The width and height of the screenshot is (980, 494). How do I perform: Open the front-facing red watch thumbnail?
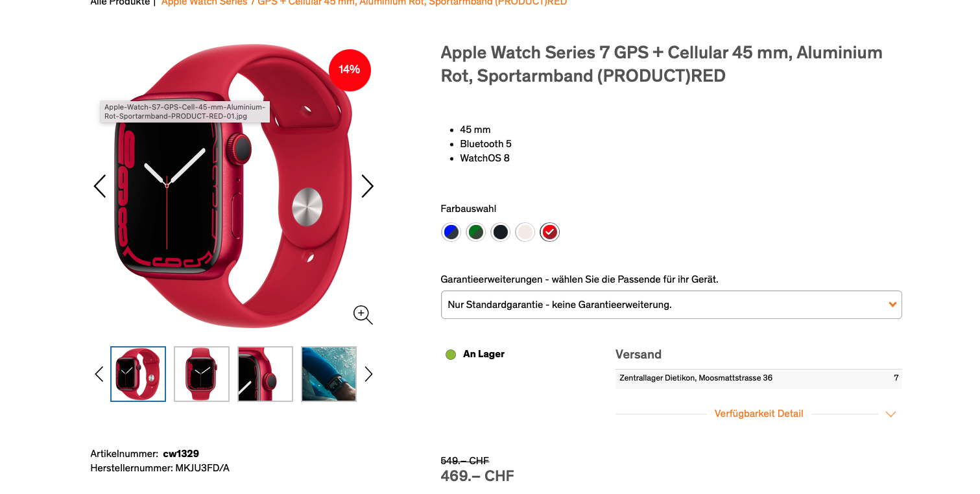pos(202,374)
